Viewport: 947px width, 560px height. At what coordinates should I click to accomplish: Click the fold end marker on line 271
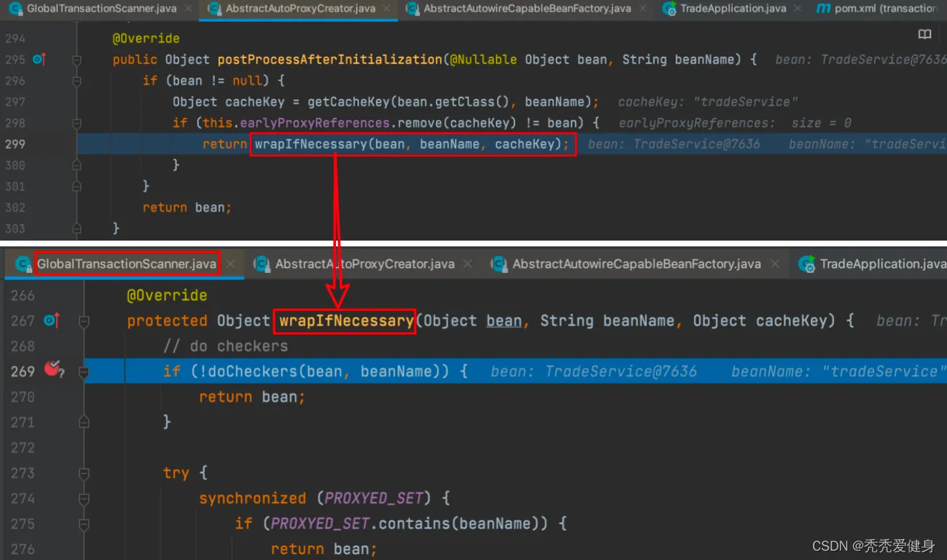point(84,423)
